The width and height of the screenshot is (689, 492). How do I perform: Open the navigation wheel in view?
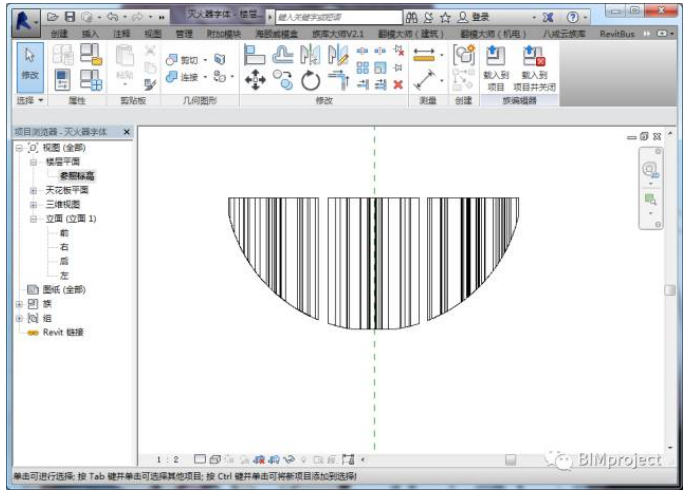point(650,170)
